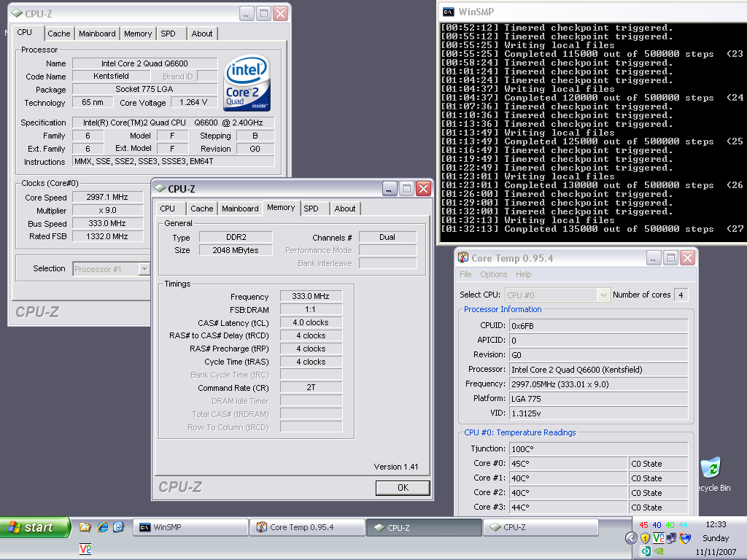Viewport: 747px width, 560px height.
Task: Click the pressed CPU-Z taskbar button
Action: point(425,528)
